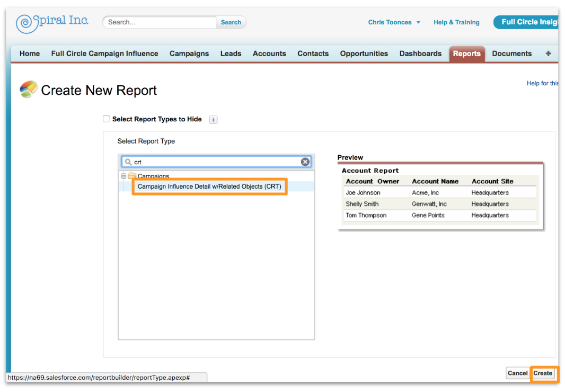Open the Help for this Page link

(x=542, y=83)
